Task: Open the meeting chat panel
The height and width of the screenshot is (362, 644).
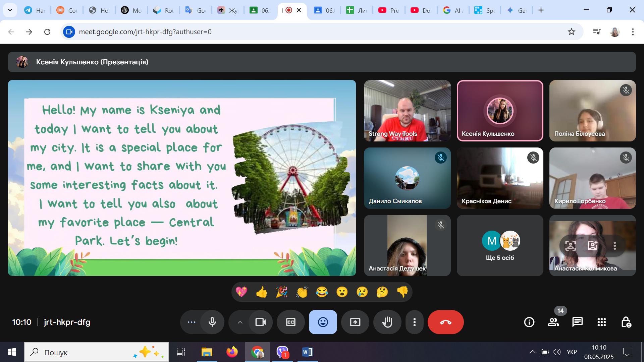Action: pyautogui.click(x=577, y=322)
